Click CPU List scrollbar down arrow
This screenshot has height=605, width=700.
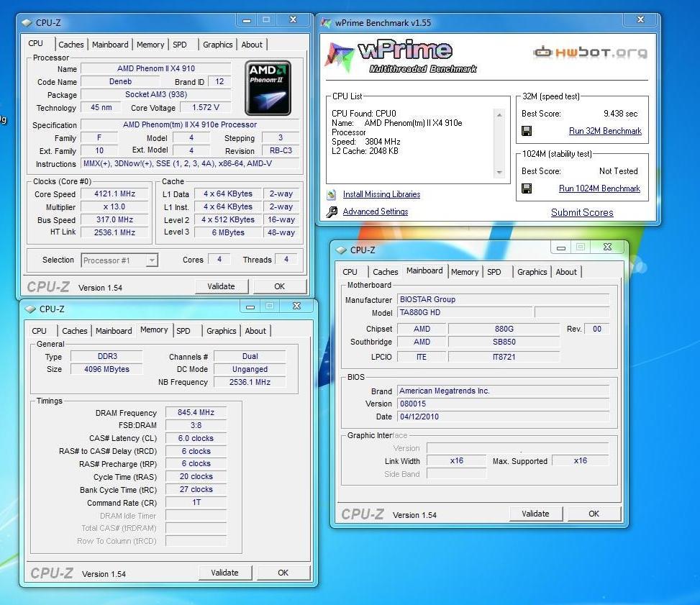[x=499, y=173]
